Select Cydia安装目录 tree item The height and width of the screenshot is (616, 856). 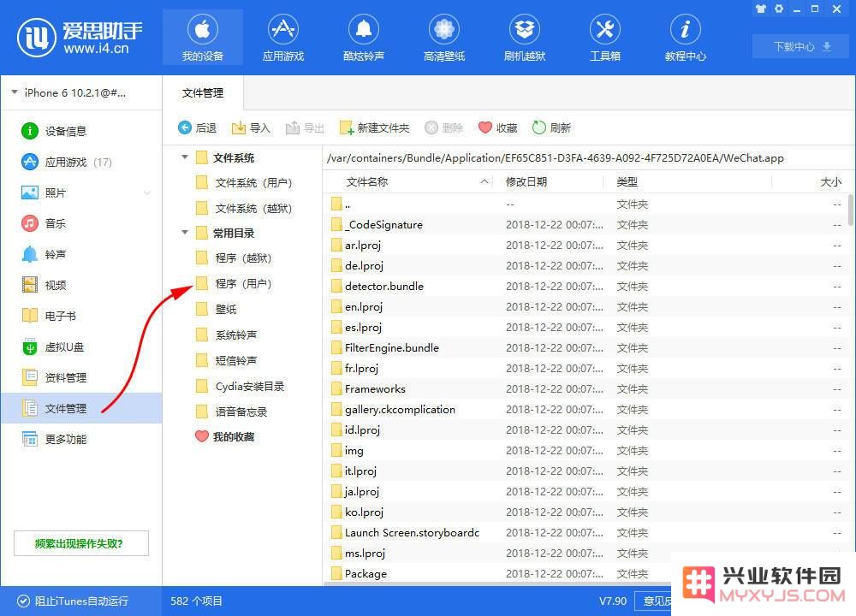241,387
